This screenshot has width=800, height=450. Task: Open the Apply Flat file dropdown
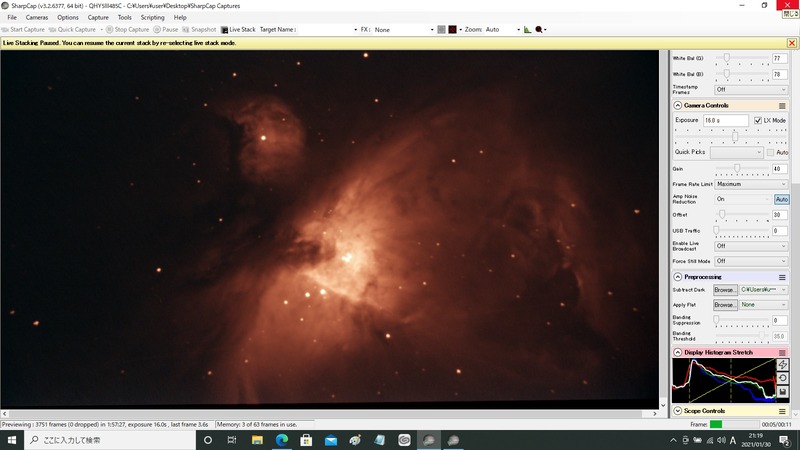763,305
